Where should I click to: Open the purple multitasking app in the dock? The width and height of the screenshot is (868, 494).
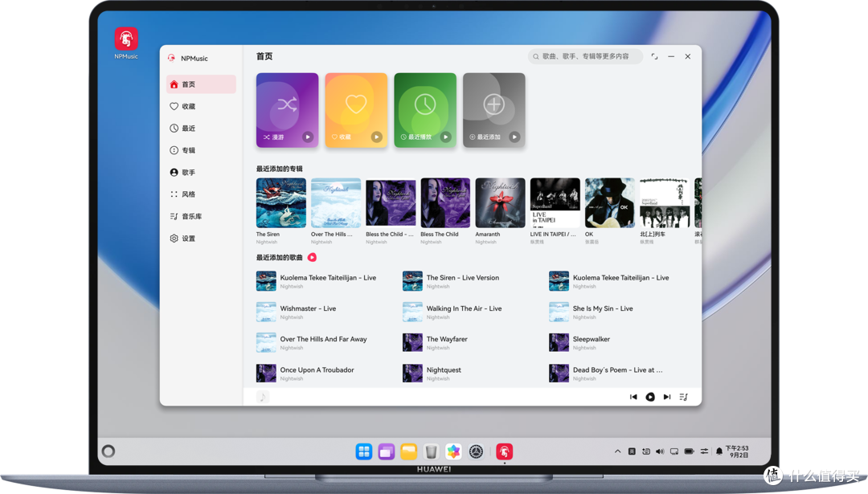point(387,451)
